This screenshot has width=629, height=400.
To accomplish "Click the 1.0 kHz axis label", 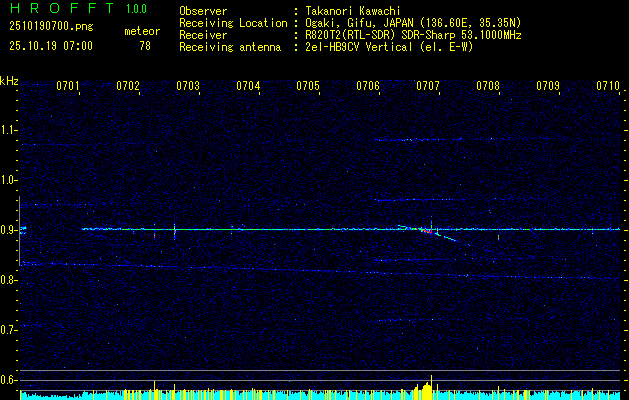I will tap(9, 180).
